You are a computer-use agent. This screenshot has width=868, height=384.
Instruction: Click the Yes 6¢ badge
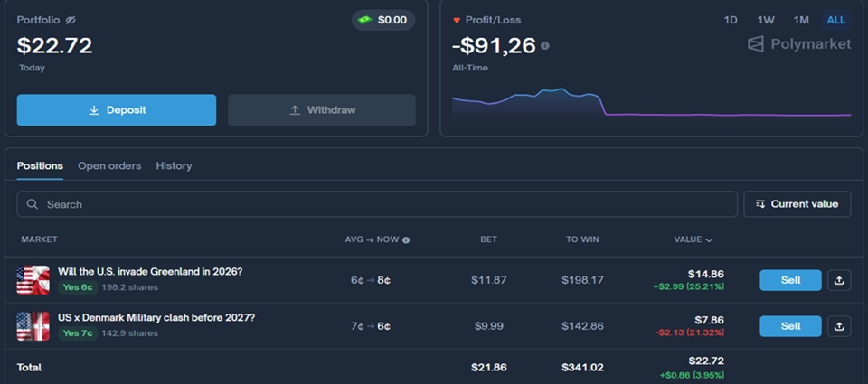(78, 287)
